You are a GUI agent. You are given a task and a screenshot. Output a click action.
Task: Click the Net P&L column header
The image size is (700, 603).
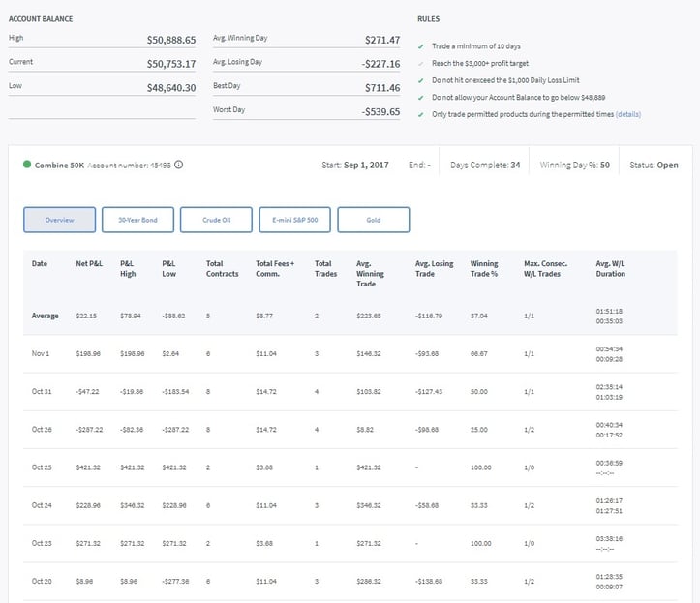[x=89, y=263]
